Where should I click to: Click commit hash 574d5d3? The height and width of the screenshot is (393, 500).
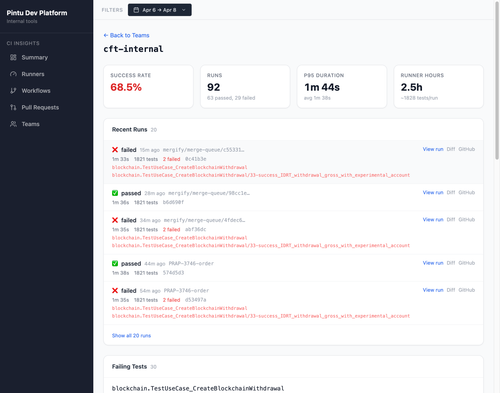coord(173,273)
